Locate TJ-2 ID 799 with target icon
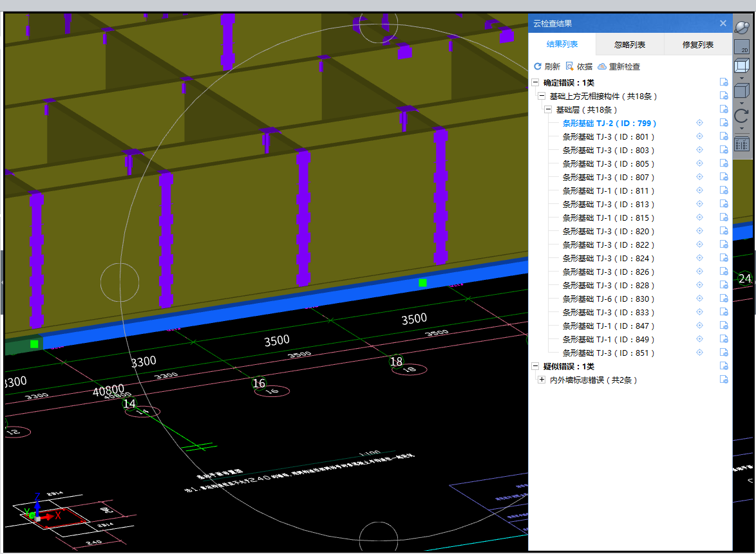Viewport: 756px width, 554px height. coord(700,123)
